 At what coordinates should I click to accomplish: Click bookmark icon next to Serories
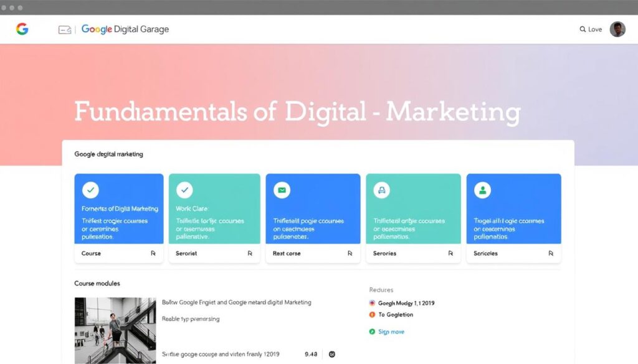pos(450,253)
